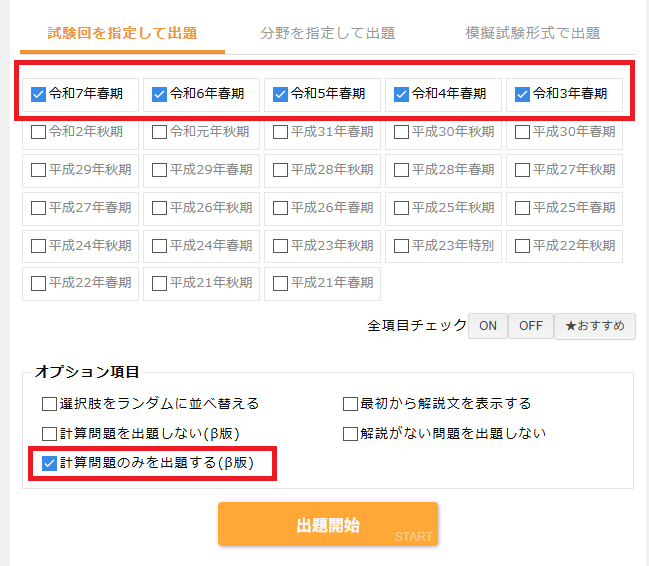Viewport: 649px width, 566px height.
Task: Click the 全項目チェック ON button
Action: 488,326
